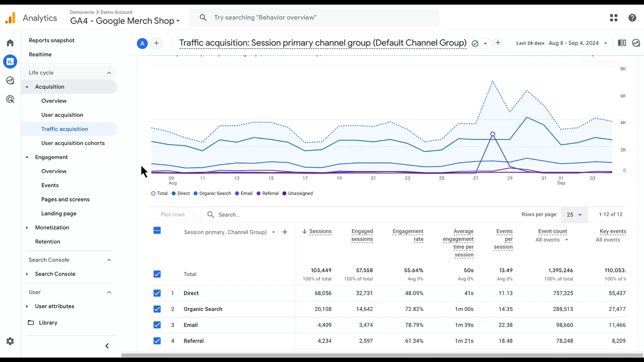Open Analytics help via question mark icon
Viewport: 644px width, 362px height.
click(x=633, y=18)
